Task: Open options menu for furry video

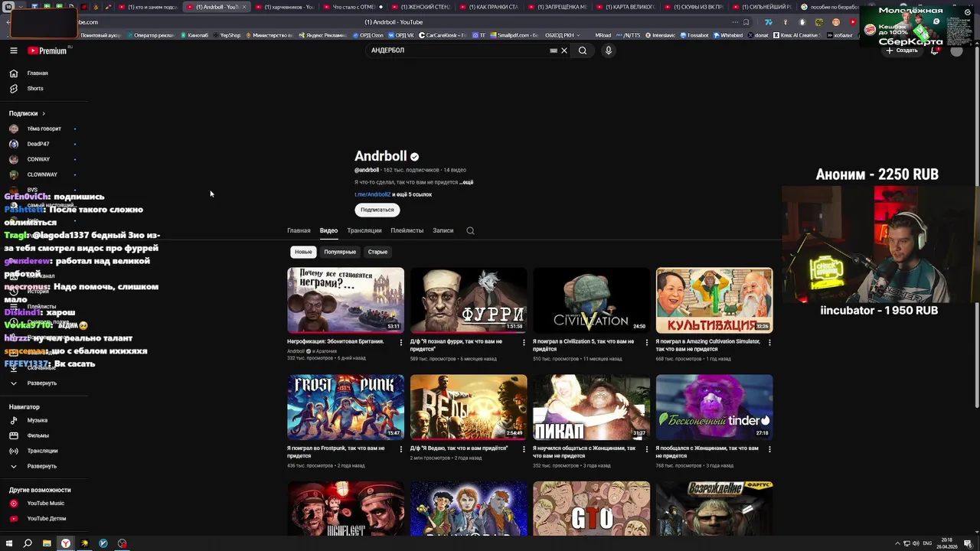Action: tap(524, 343)
